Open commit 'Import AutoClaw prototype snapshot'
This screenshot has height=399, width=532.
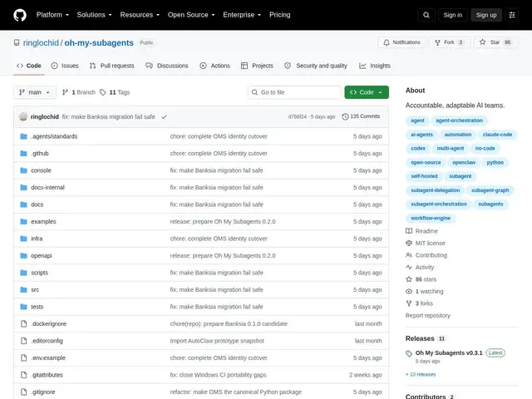click(217, 341)
